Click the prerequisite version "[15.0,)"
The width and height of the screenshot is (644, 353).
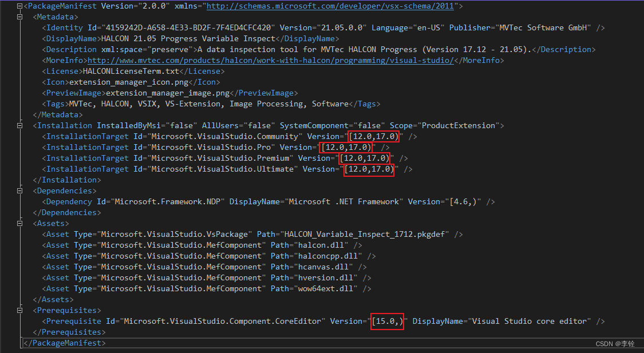pos(388,322)
